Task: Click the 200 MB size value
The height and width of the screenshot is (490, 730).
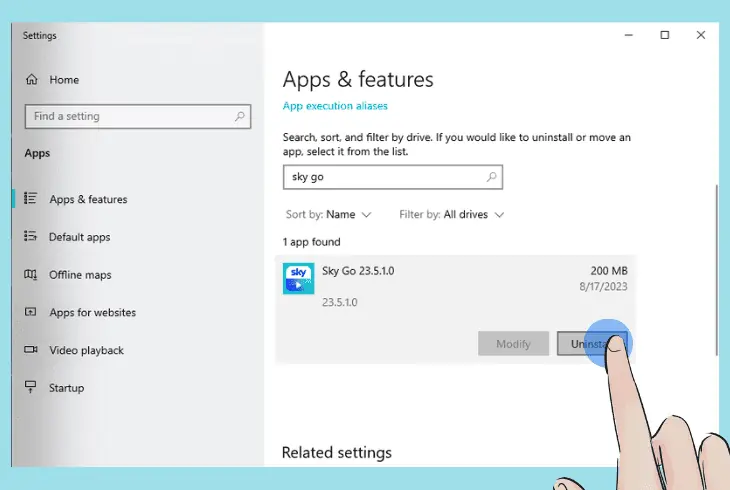Action: (609, 271)
